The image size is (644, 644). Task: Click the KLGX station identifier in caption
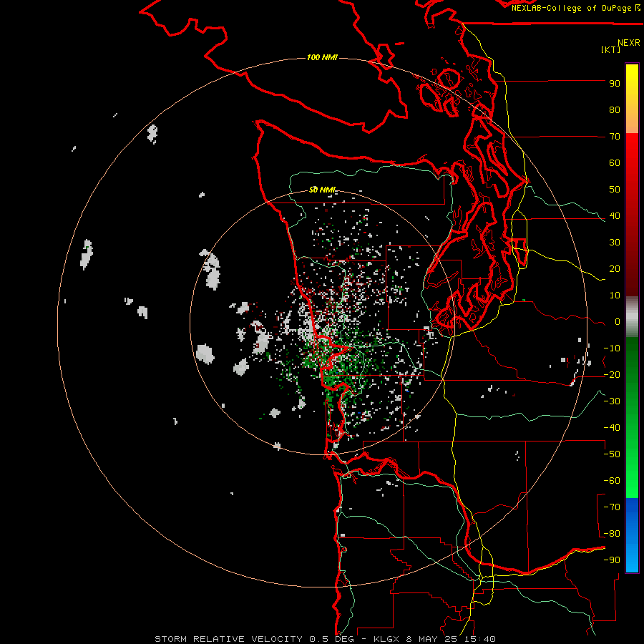tap(386, 639)
